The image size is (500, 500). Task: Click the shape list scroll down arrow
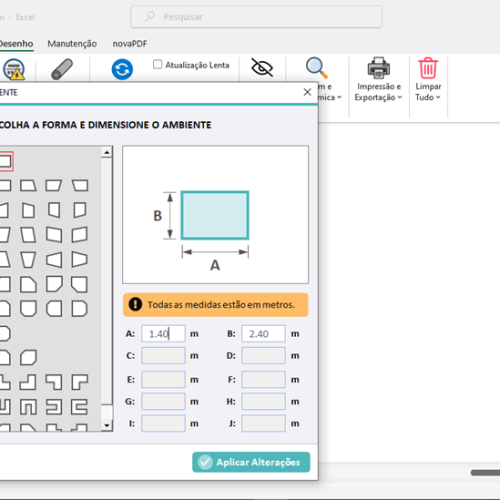(x=107, y=425)
